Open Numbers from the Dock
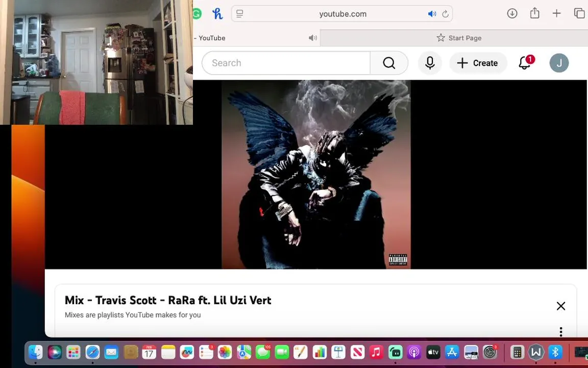Screen dimensions: 588x368 (x=320, y=352)
